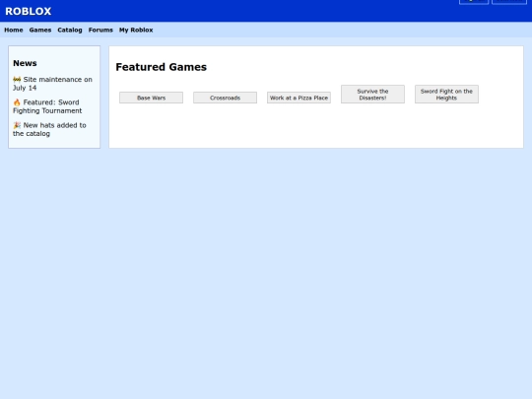Image resolution: width=532 pixels, height=399 pixels.
Task: Open Sword Fight on the Heights
Action: click(446, 95)
